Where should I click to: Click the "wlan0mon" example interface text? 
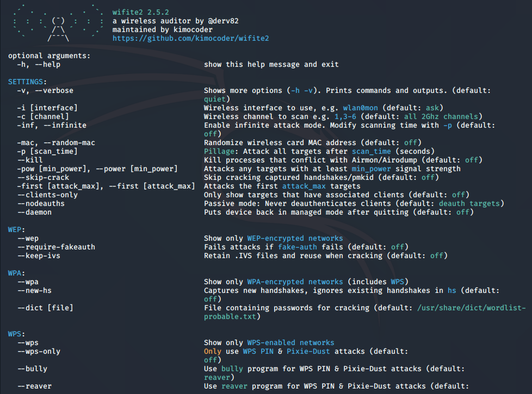pos(360,108)
